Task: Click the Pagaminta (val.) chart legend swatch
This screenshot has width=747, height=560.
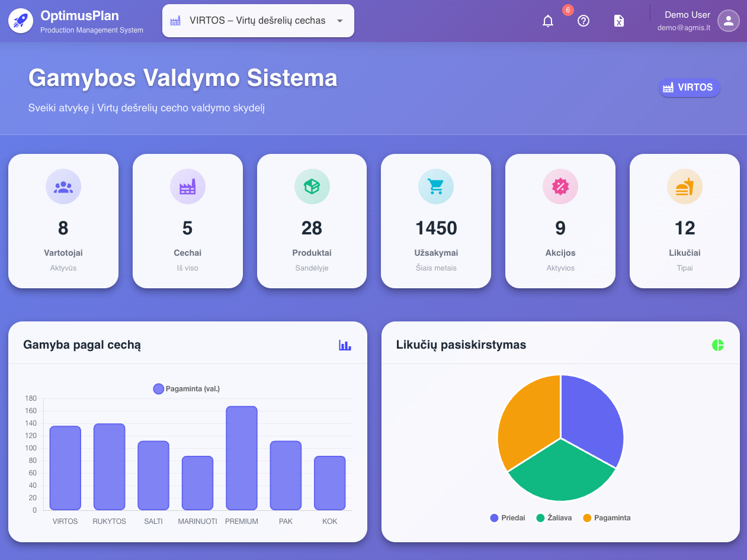Action: tap(158, 389)
